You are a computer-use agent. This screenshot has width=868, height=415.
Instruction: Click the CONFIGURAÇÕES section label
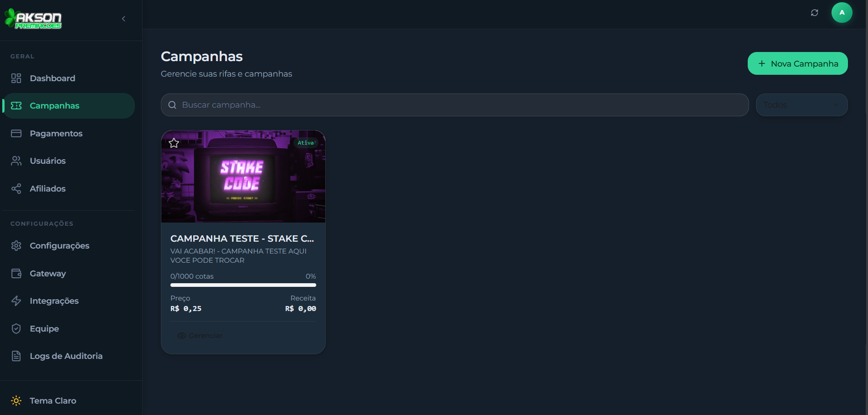[x=42, y=224]
